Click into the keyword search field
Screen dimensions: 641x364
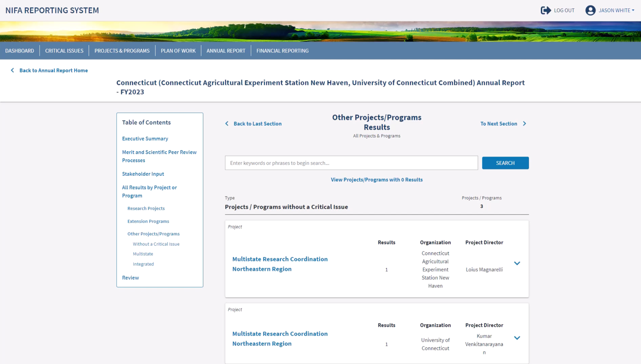351,163
